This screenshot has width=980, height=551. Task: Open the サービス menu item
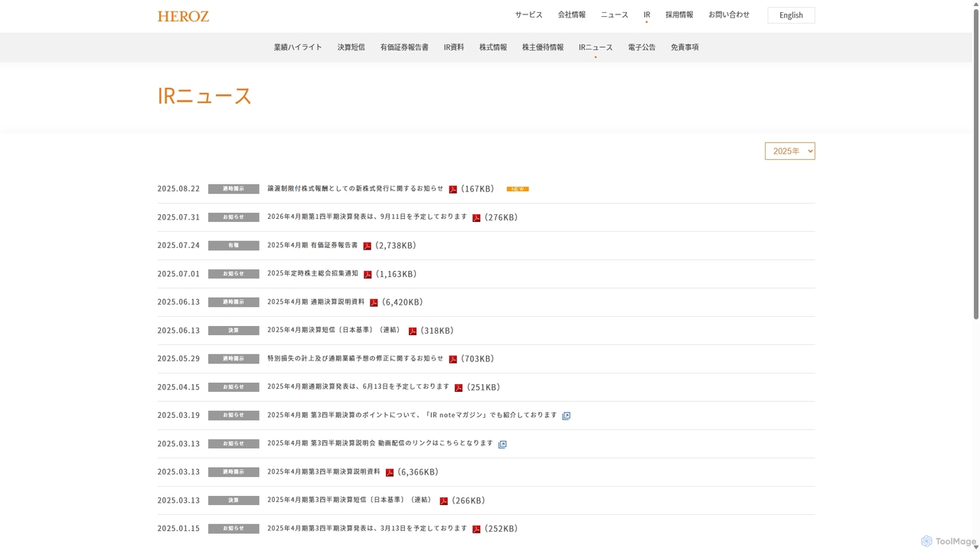(x=528, y=15)
